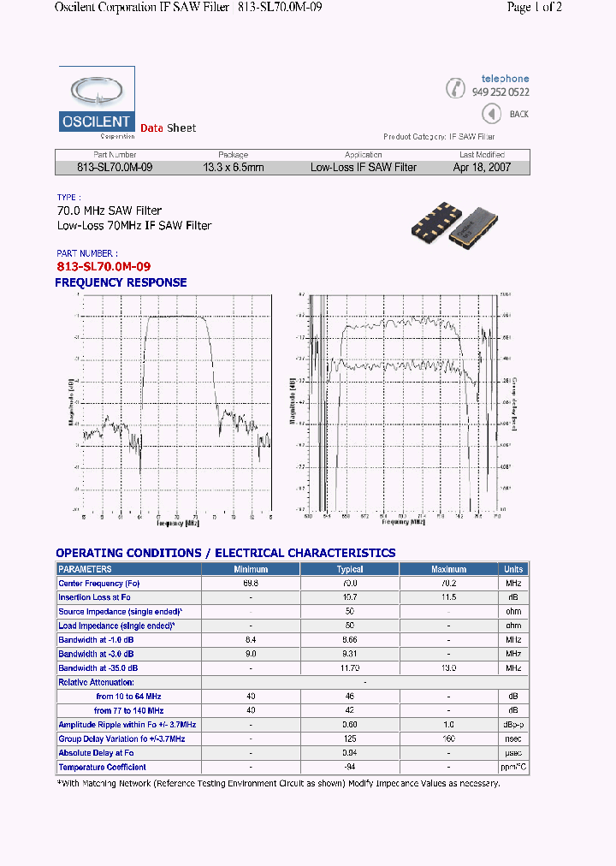Click the PARAMETERS column header
The height and width of the screenshot is (866, 616).
(128, 569)
